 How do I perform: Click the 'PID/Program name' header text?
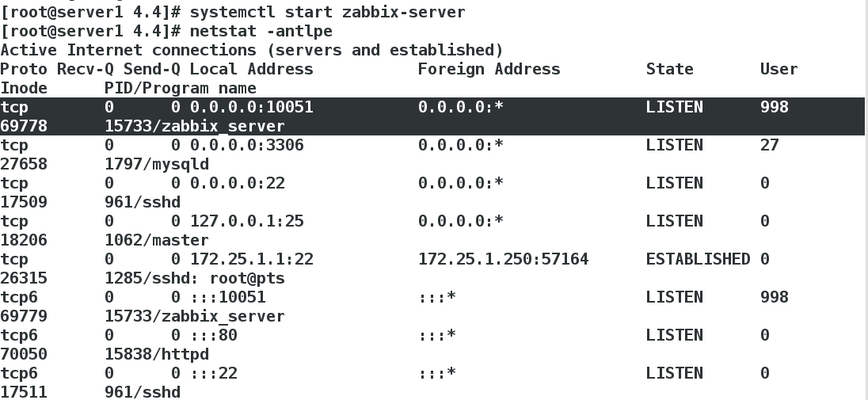tap(181, 88)
